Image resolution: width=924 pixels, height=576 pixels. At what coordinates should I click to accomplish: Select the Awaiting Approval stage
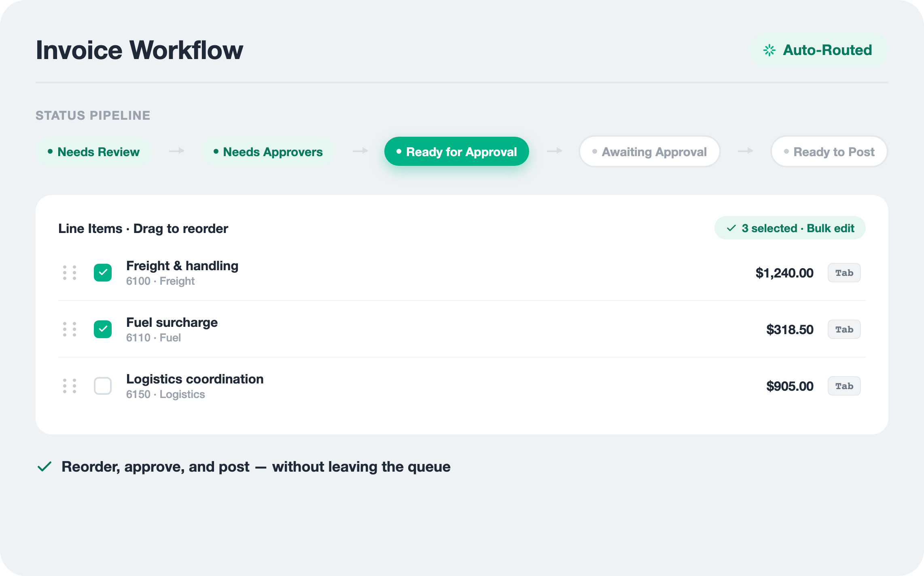(x=649, y=152)
